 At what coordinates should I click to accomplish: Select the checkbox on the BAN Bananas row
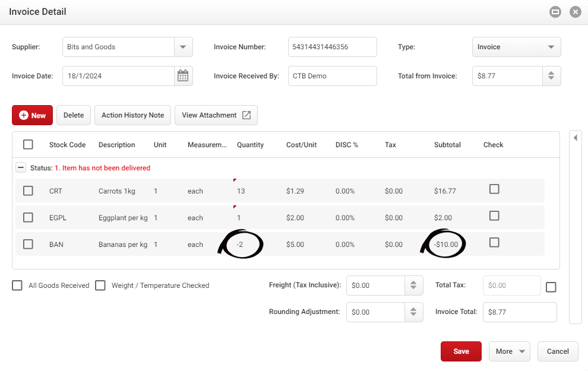tap(28, 243)
